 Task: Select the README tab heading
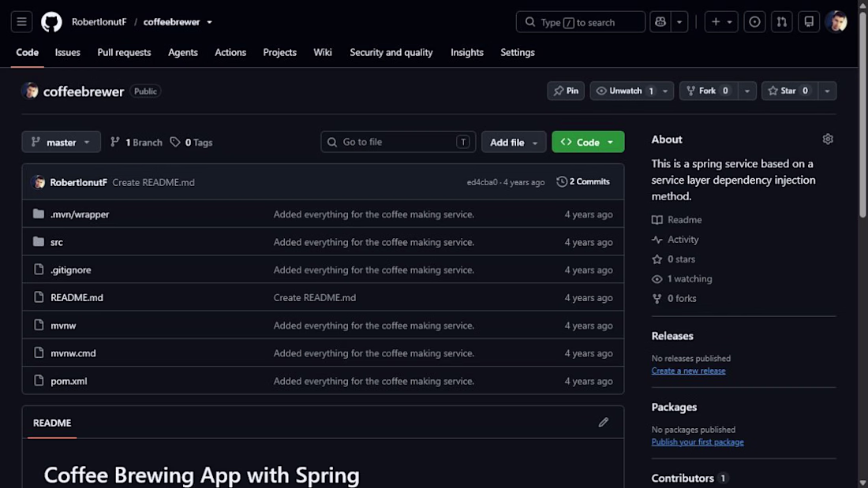click(x=52, y=423)
